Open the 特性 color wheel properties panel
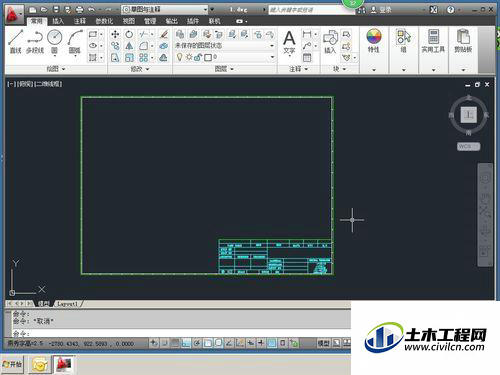Image resolution: width=500 pixels, height=375 pixels. (374, 41)
